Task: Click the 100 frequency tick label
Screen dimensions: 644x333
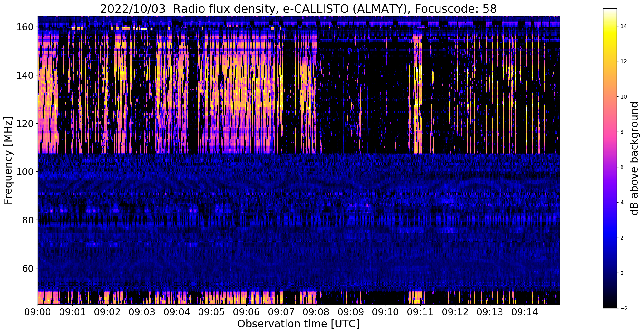Action: 25,172
